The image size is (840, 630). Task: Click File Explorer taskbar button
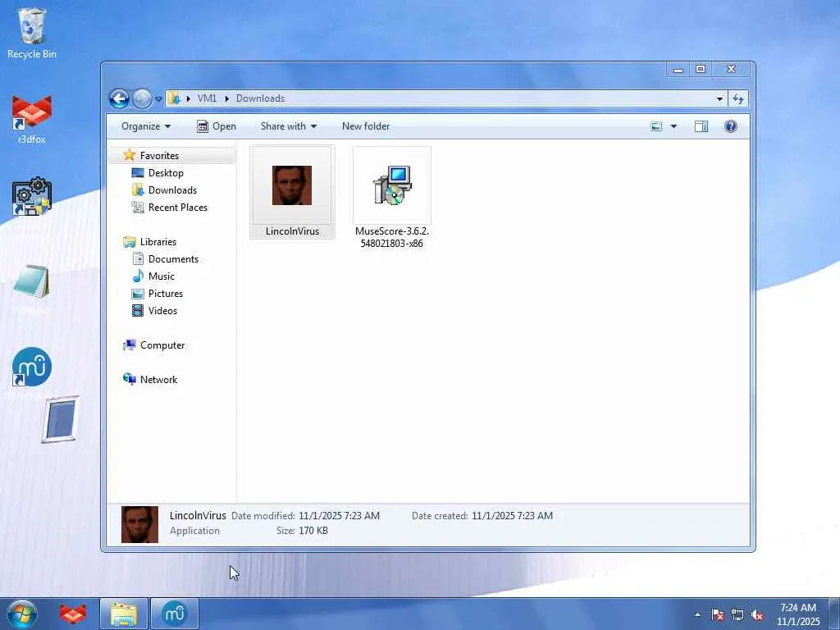pos(124,614)
